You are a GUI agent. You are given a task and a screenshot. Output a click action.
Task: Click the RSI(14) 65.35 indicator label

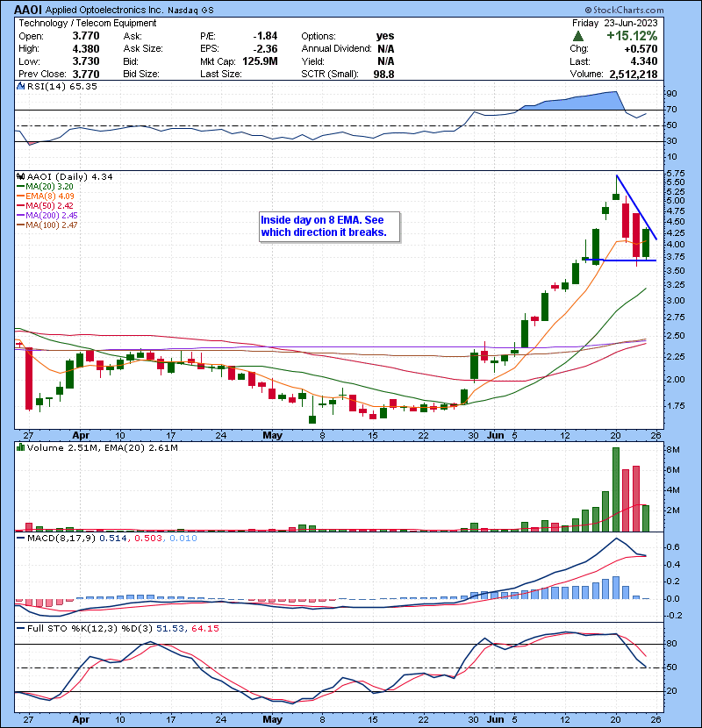[x=61, y=86]
